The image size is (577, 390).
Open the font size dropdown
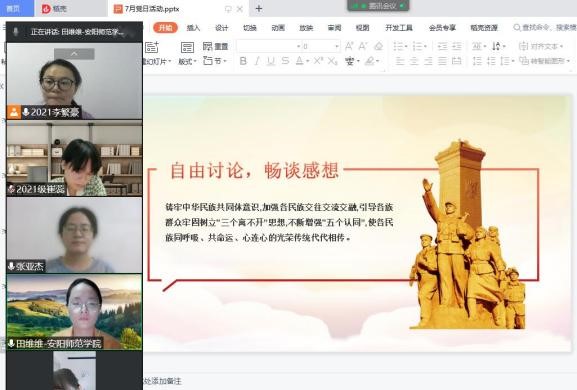[336, 46]
